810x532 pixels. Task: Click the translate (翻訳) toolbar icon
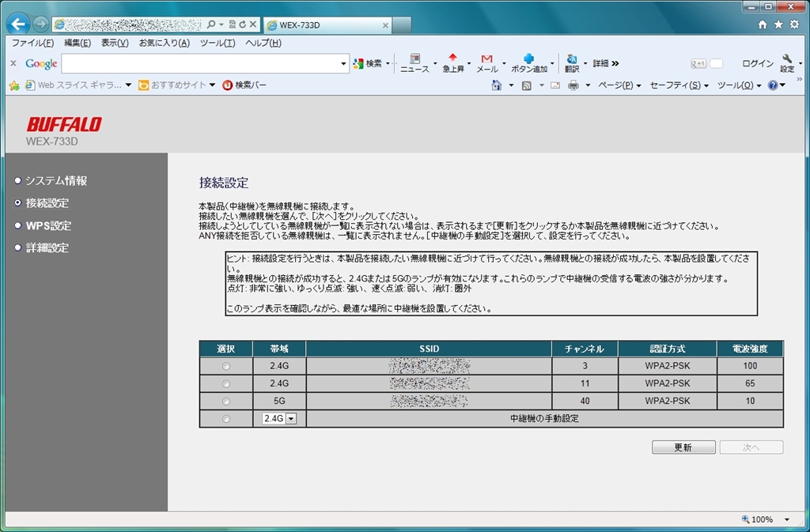[571, 61]
